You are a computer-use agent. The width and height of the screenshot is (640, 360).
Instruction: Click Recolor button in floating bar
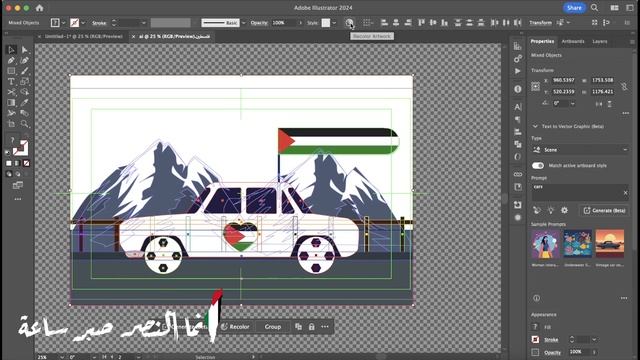(x=235, y=327)
